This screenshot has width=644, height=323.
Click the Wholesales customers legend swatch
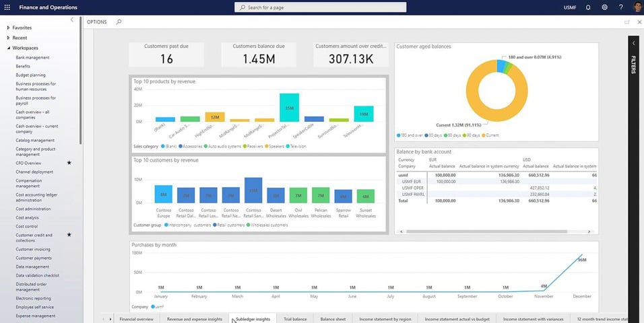[x=248, y=225]
